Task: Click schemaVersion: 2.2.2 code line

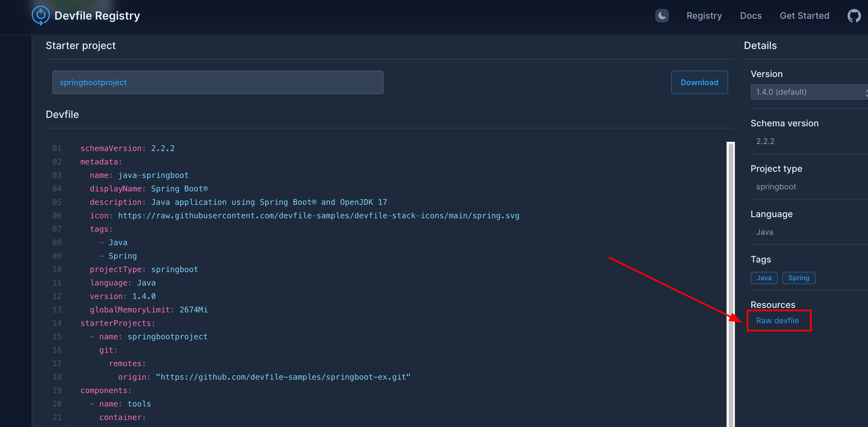Action: click(127, 148)
